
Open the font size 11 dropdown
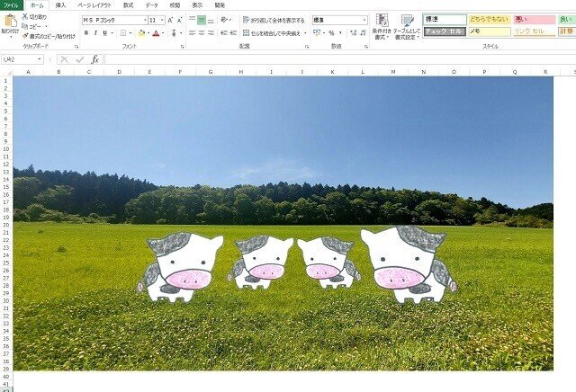point(162,20)
